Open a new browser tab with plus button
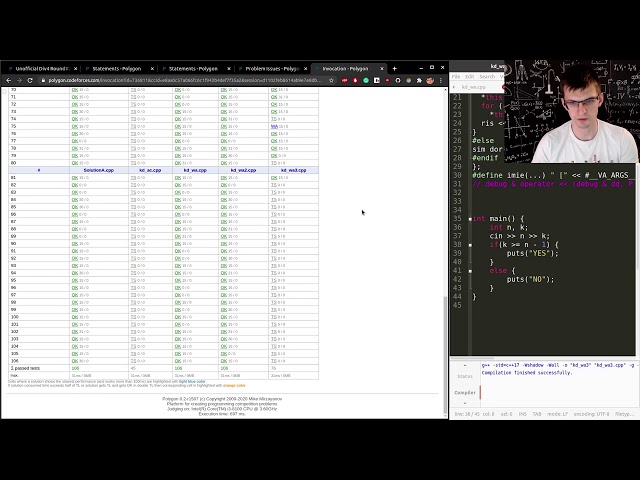Image resolution: width=640 pixels, height=480 pixels. click(394, 69)
